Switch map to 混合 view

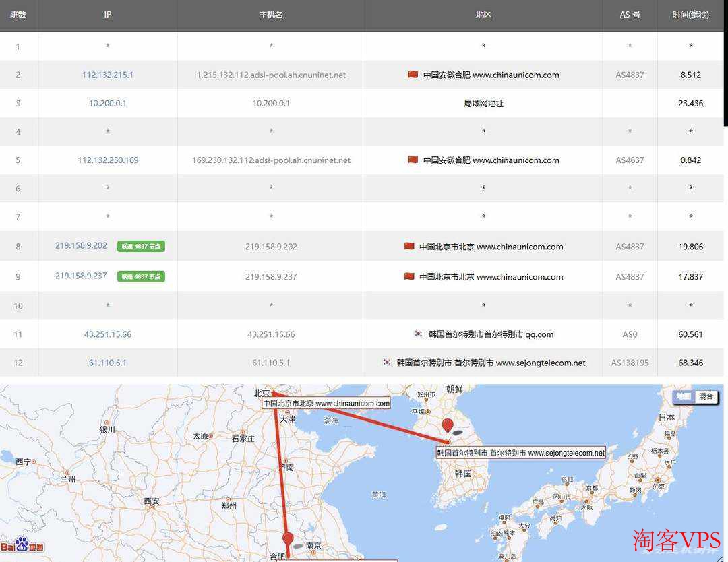tap(706, 396)
